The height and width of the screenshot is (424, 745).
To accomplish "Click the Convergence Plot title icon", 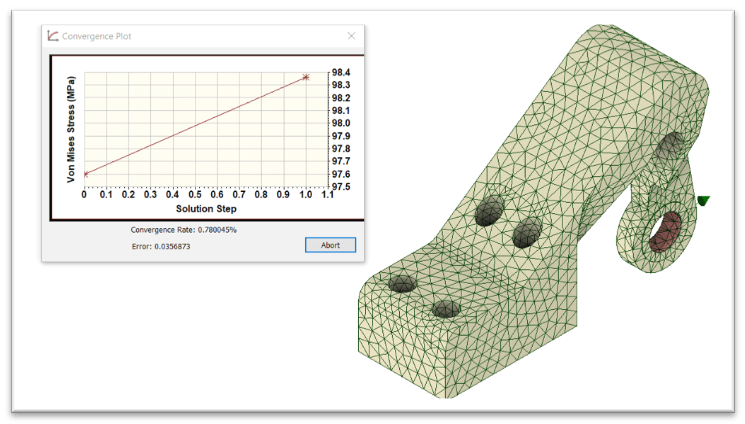I will coord(53,36).
